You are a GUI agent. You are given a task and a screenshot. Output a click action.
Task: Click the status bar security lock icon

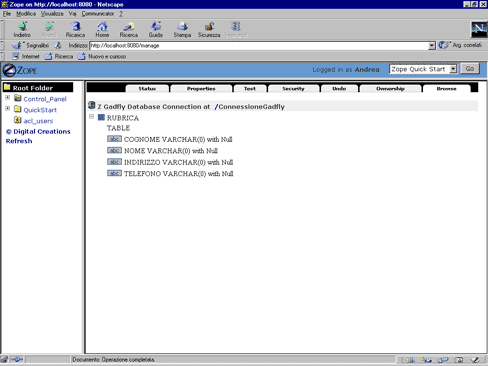(x=4, y=360)
